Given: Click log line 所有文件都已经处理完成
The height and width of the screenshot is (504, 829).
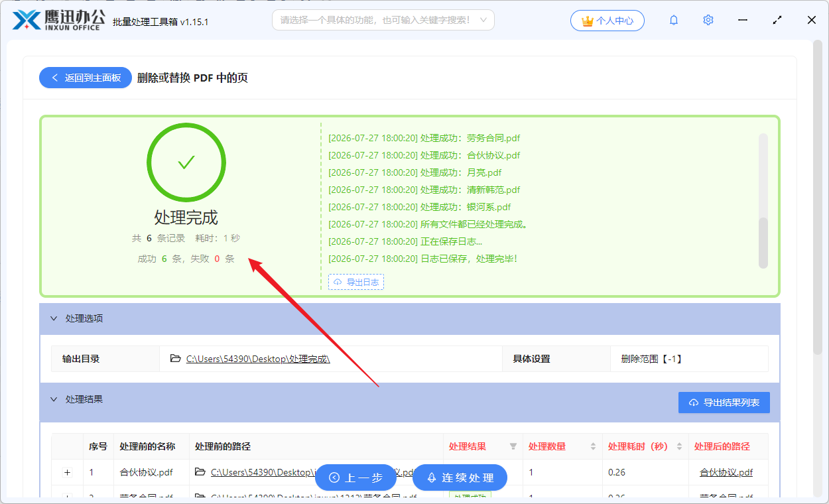Looking at the screenshot, I should coord(428,224).
